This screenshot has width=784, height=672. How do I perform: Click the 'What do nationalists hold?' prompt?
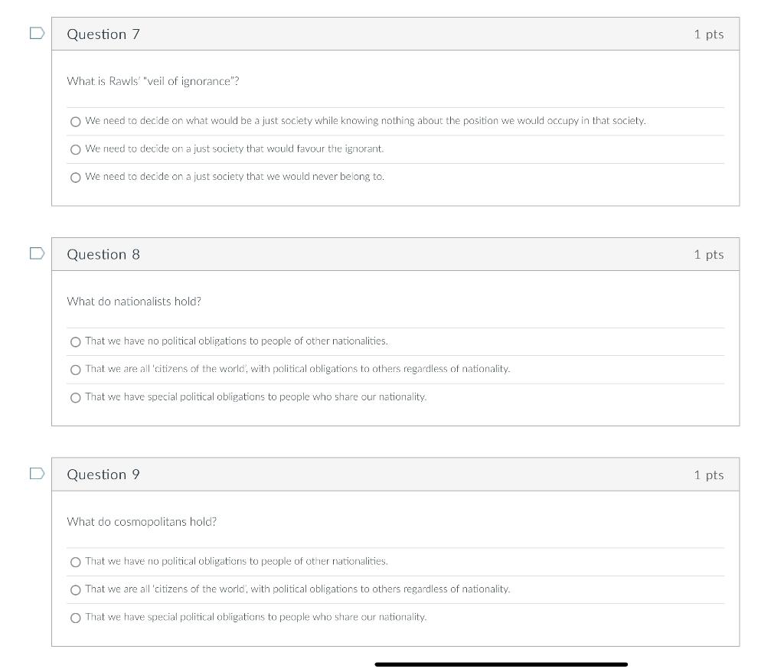click(134, 302)
